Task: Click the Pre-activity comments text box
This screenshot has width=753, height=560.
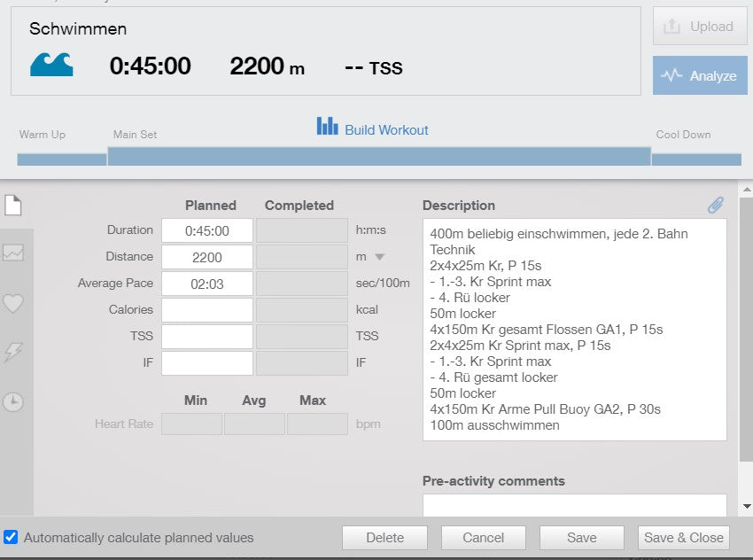Action: point(574,505)
